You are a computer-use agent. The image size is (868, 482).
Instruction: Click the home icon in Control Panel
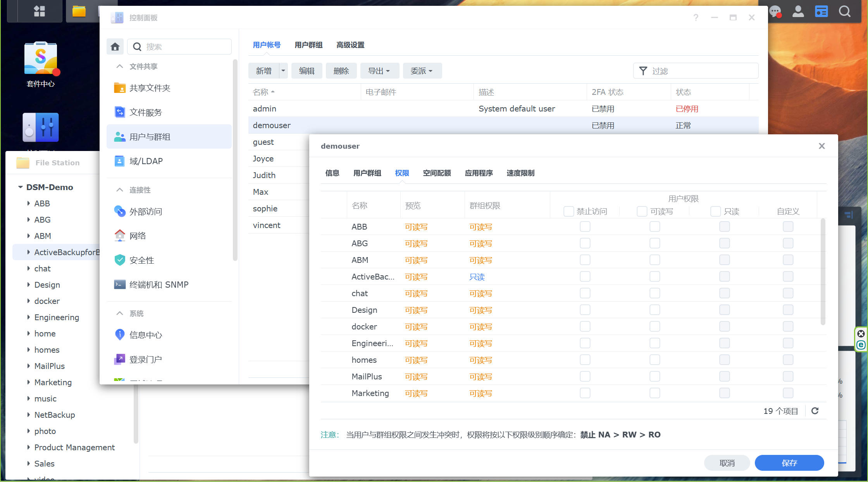115,47
